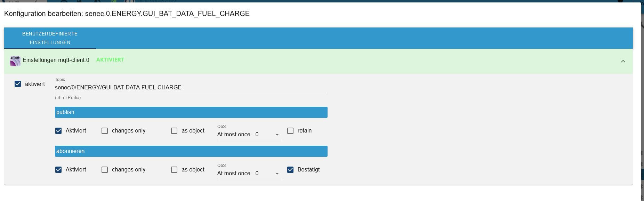Click the mqtt-client adapter icon

click(15, 61)
